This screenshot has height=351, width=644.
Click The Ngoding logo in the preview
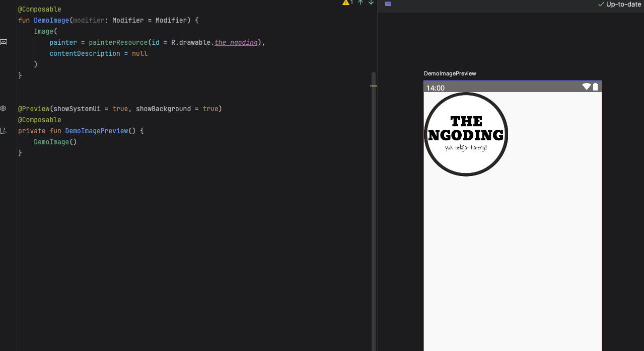coord(466,134)
